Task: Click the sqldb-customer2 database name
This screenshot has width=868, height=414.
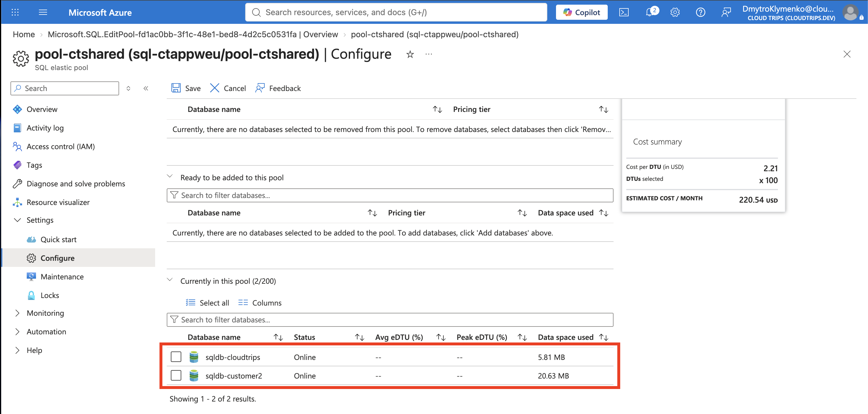Action: (x=234, y=376)
